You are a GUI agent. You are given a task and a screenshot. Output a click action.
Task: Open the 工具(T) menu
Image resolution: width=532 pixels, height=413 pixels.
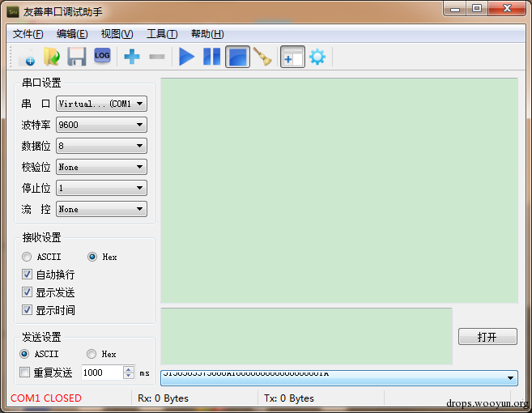tap(162, 34)
